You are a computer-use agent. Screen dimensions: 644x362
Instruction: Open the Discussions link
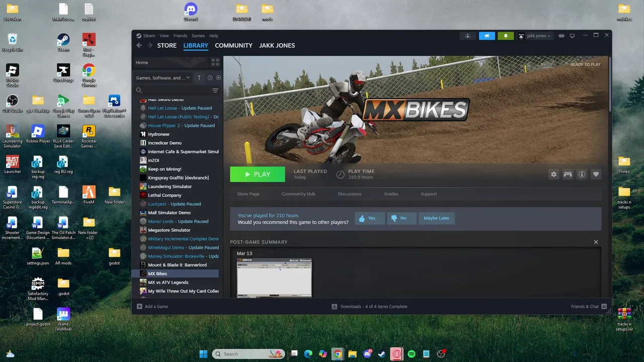(x=350, y=194)
